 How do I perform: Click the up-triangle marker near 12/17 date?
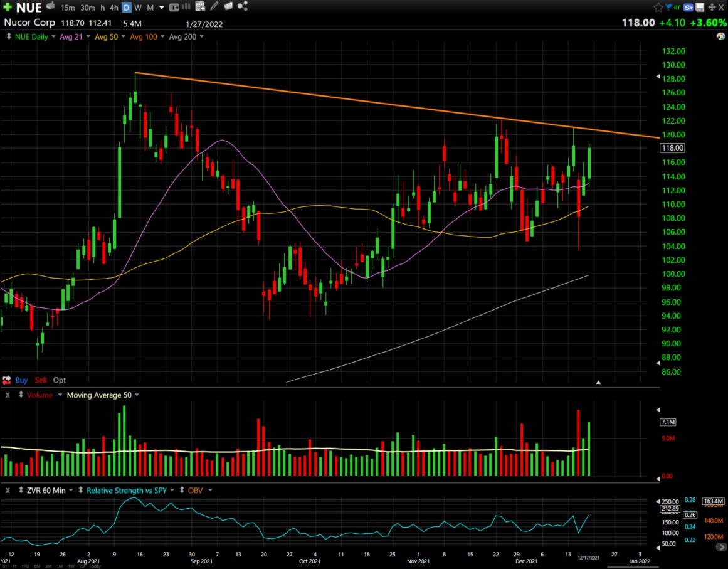pyautogui.click(x=598, y=382)
